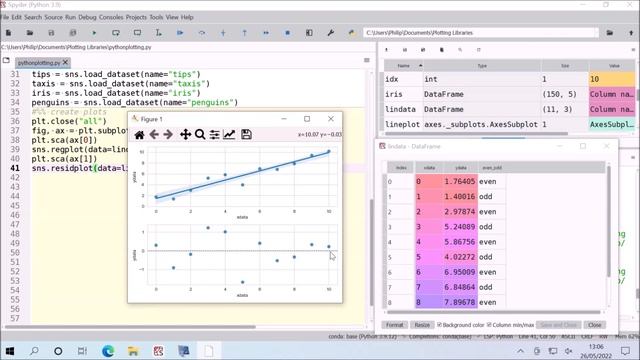Click the debugger Continue execution icon

coord(266,33)
